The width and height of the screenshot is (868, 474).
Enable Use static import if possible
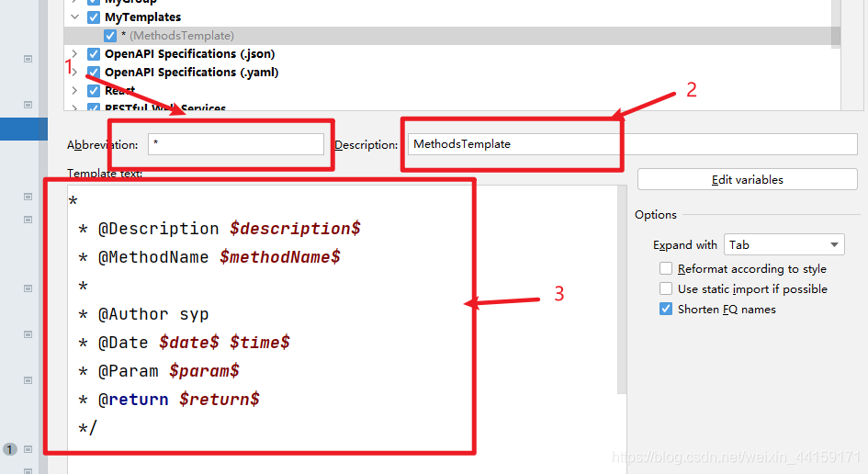(x=666, y=288)
